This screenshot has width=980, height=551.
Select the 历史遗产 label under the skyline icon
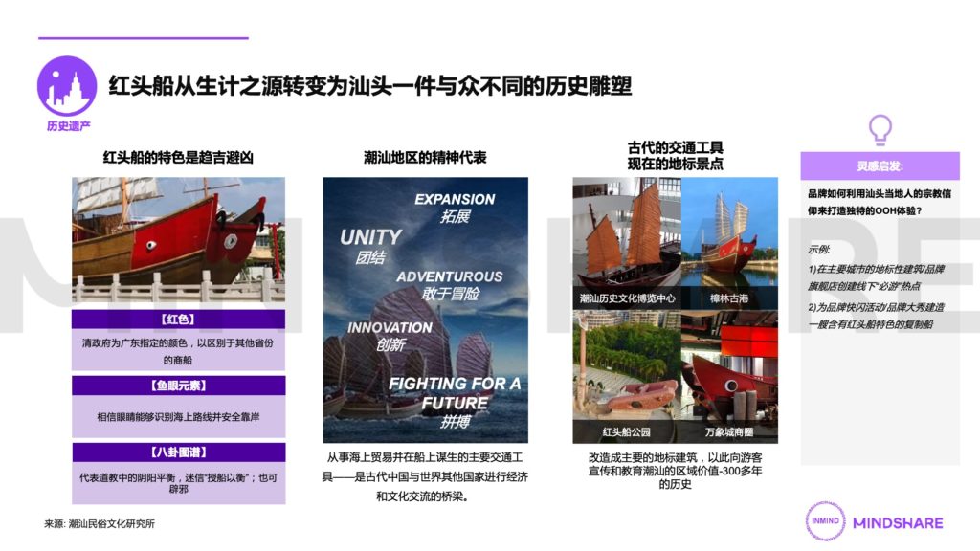(x=69, y=126)
